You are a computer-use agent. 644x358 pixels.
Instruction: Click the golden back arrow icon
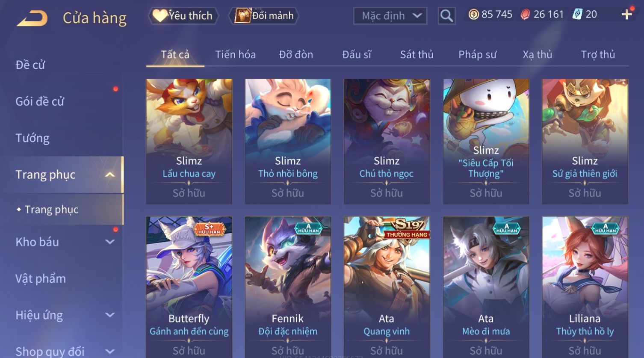32,18
